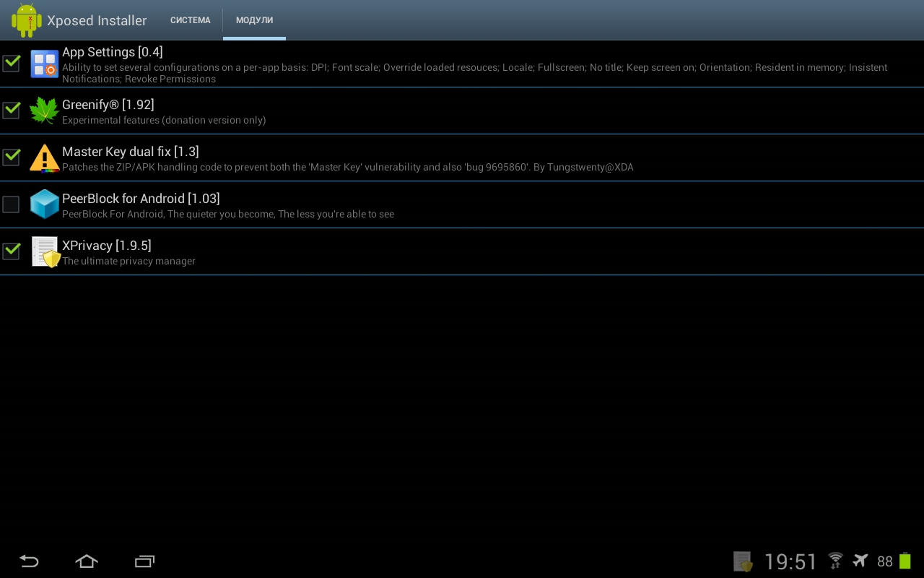924x578 pixels.
Task: Tap the 19:51 clock in status bar
Action: click(x=790, y=561)
